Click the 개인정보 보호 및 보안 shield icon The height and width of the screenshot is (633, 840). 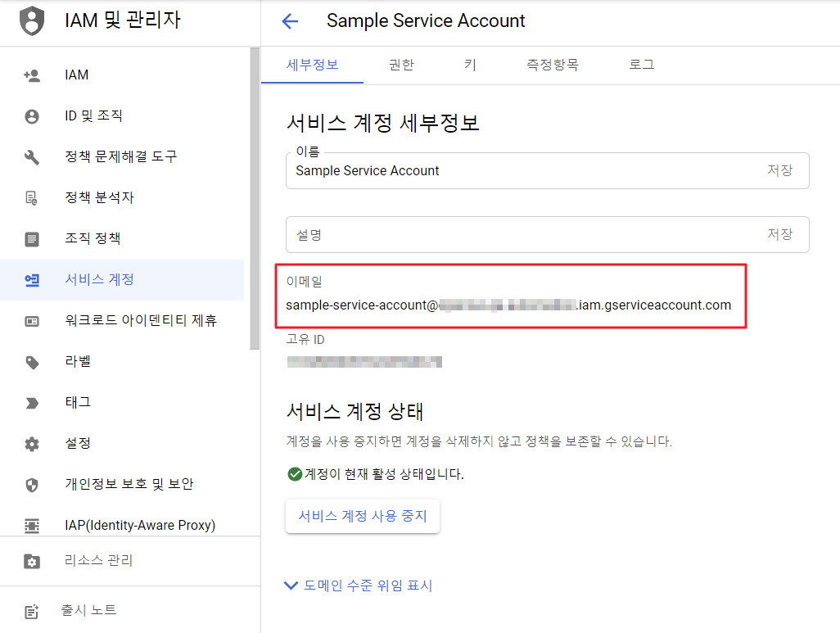(32, 485)
